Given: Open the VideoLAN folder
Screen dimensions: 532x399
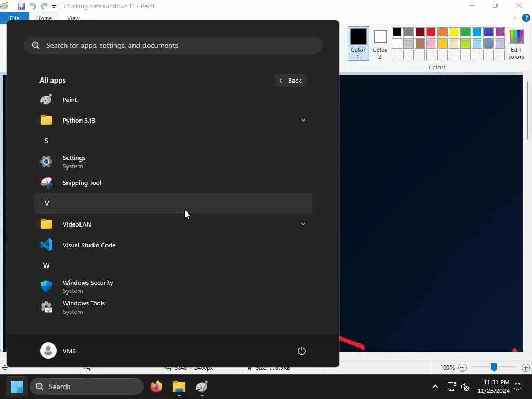Looking at the screenshot, I should click(x=173, y=224).
